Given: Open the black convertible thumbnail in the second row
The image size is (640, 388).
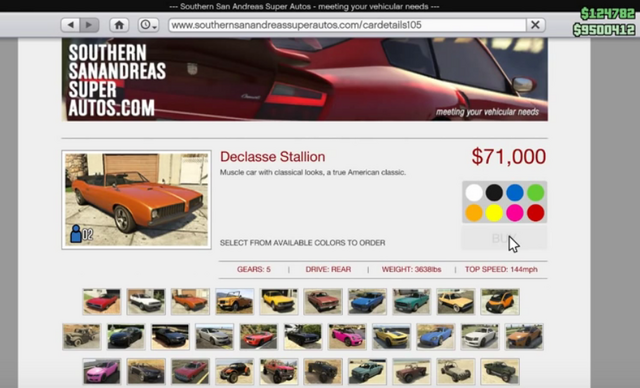Looking at the screenshot, I should tap(303, 337).
